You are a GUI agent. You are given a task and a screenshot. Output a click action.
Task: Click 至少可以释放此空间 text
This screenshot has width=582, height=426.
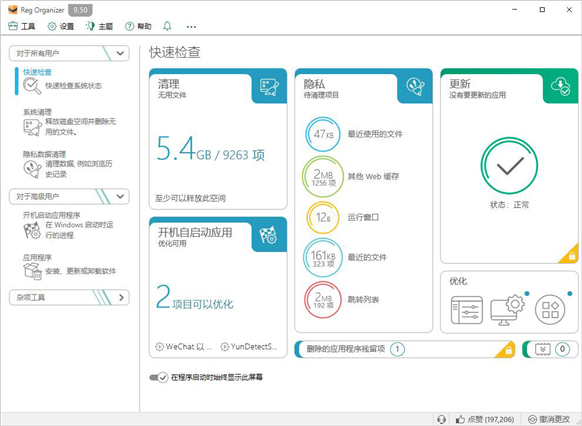pos(190,198)
